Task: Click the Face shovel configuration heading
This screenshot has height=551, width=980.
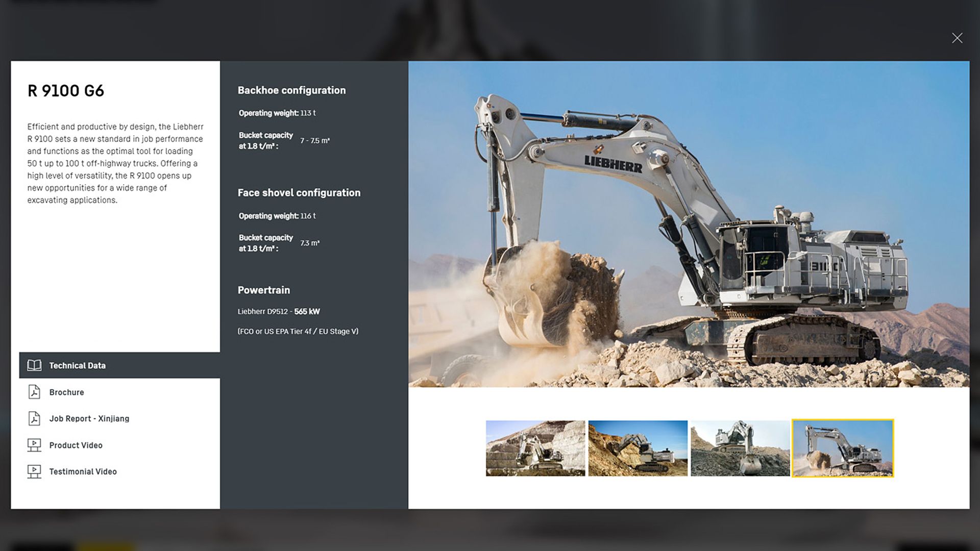Action: pyautogui.click(x=299, y=193)
